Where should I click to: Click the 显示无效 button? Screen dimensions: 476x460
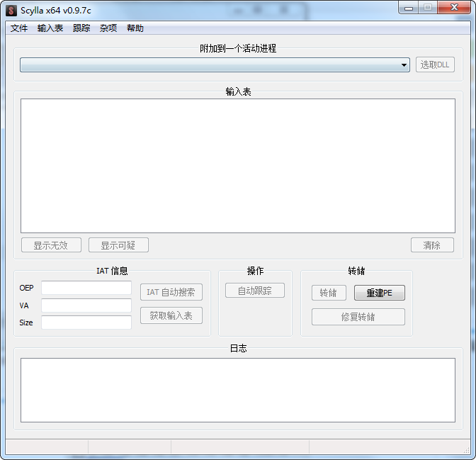(51, 245)
